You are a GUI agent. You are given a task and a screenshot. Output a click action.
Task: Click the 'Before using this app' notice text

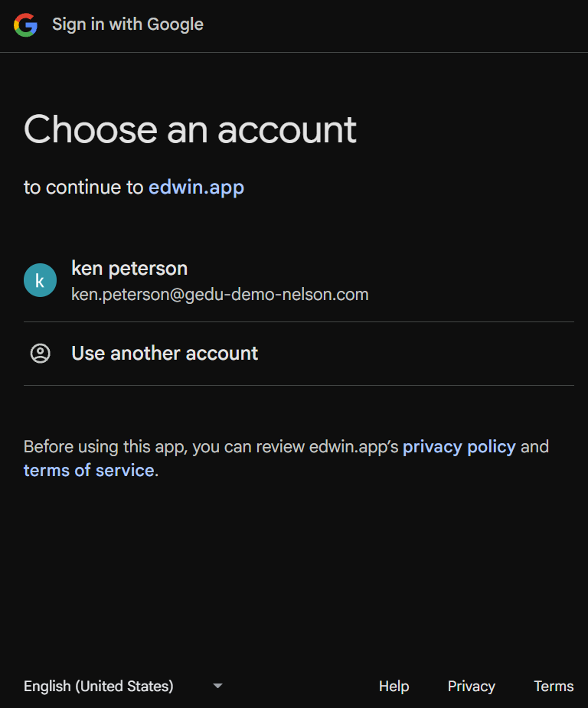click(x=103, y=446)
